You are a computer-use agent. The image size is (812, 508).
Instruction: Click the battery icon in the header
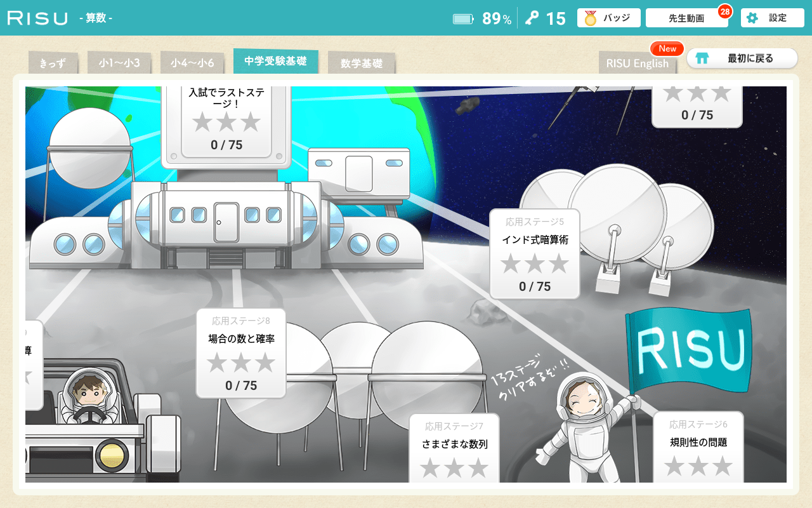click(463, 19)
